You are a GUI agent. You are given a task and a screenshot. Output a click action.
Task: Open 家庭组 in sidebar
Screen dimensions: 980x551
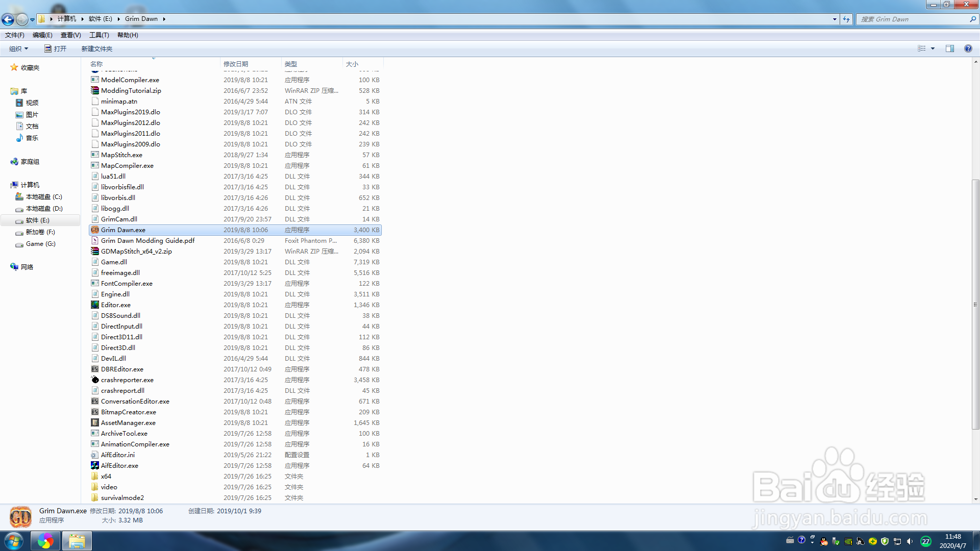pos(30,162)
